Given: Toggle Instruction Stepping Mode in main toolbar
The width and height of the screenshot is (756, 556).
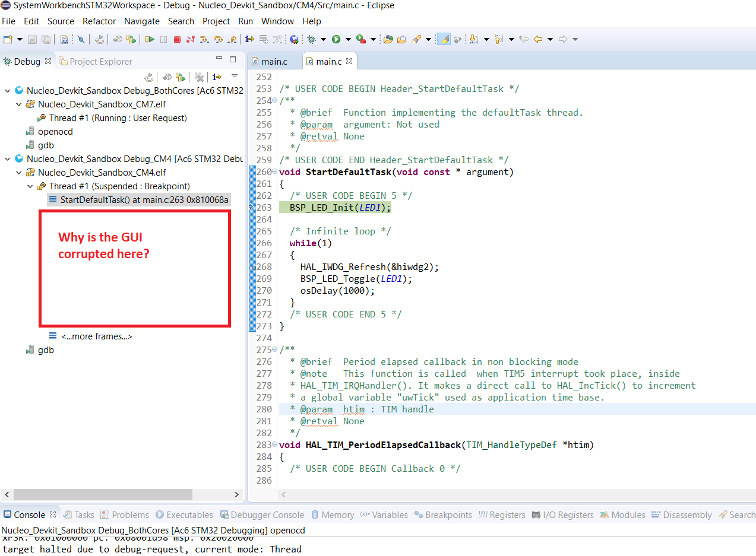Looking at the screenshot, I should [x=249, y=39].
